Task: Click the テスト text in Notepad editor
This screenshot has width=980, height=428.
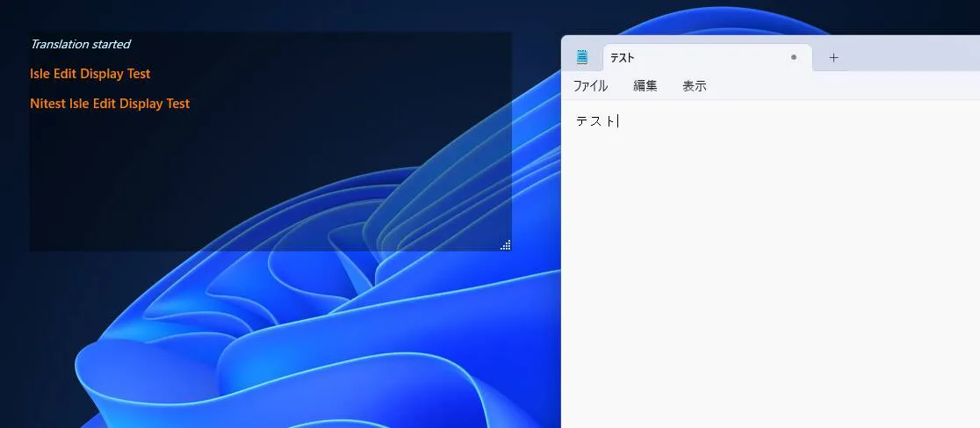Action: (x=595, y=121)
